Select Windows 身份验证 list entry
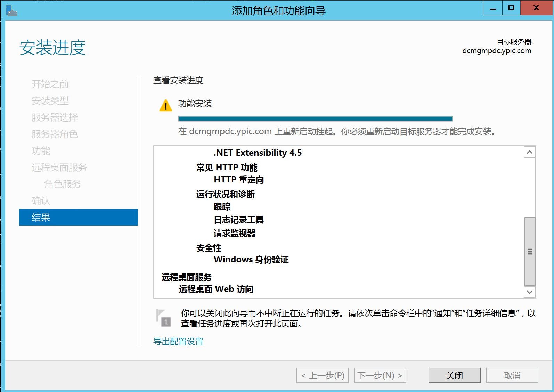Screen dimensions: 554x392 (251, 260)
